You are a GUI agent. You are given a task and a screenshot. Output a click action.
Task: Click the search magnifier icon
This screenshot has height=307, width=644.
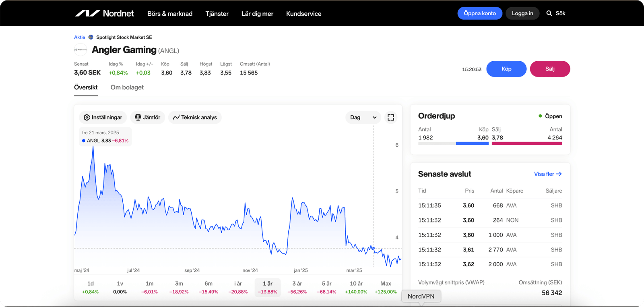coord(549,13)
